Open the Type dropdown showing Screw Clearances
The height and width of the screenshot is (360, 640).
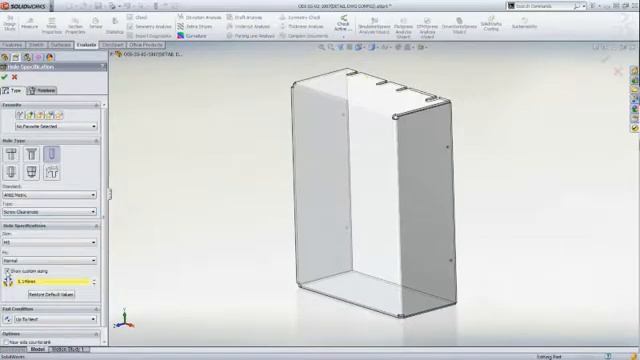coord(49,212)
